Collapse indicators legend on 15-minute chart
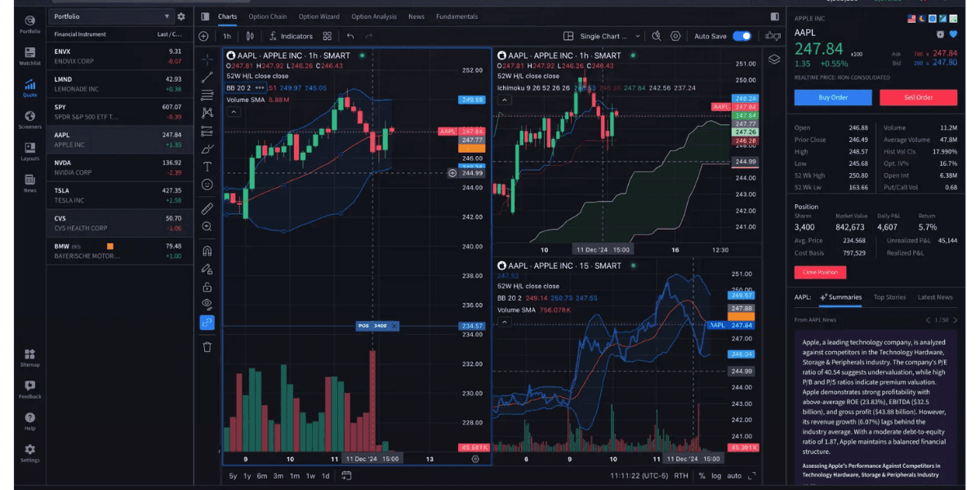 [504, 322]
